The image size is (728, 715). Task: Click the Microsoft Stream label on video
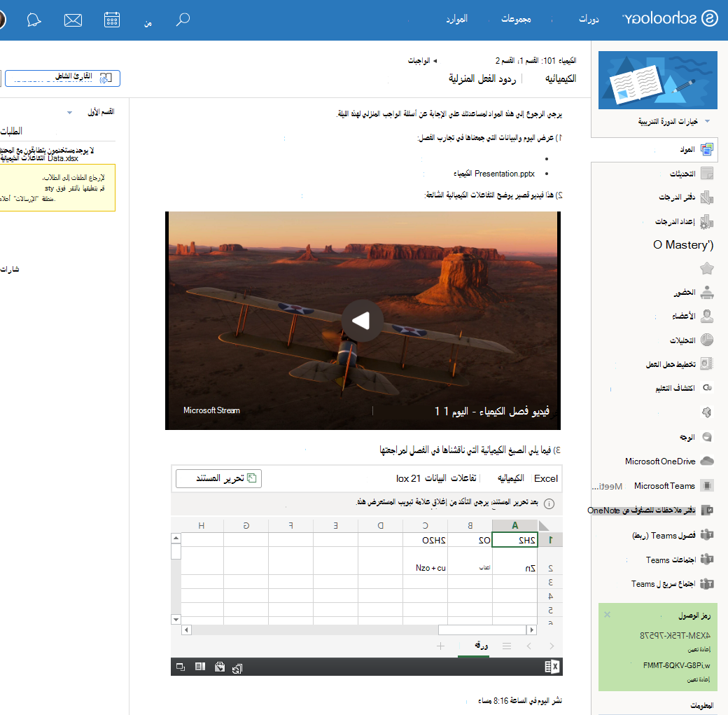(x=211, y=410)
